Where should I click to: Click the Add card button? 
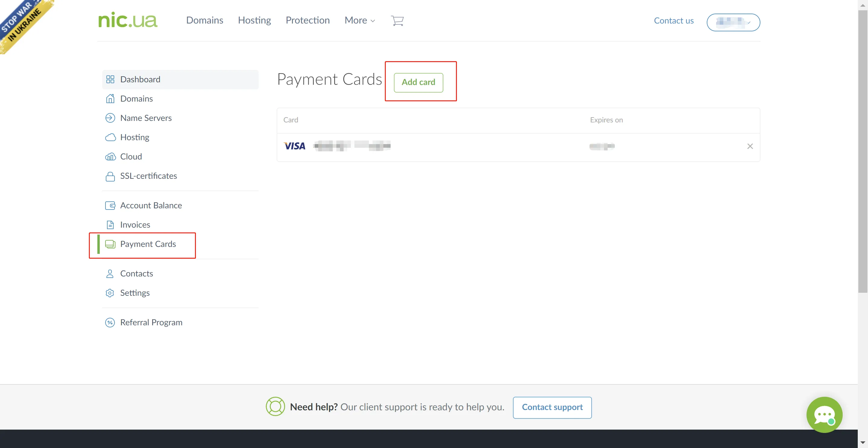pos(418,82)
